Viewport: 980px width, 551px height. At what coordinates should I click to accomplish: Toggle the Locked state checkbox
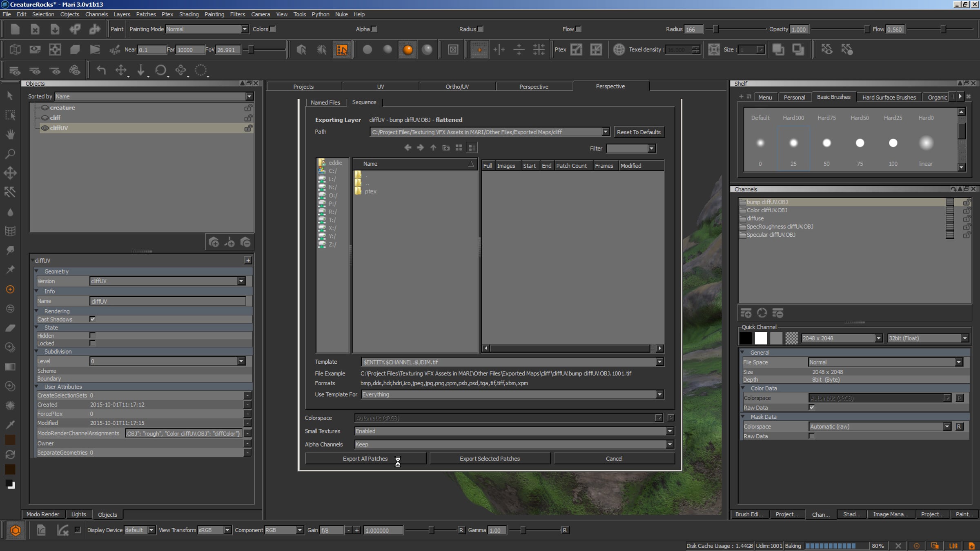tap(92, 343)
